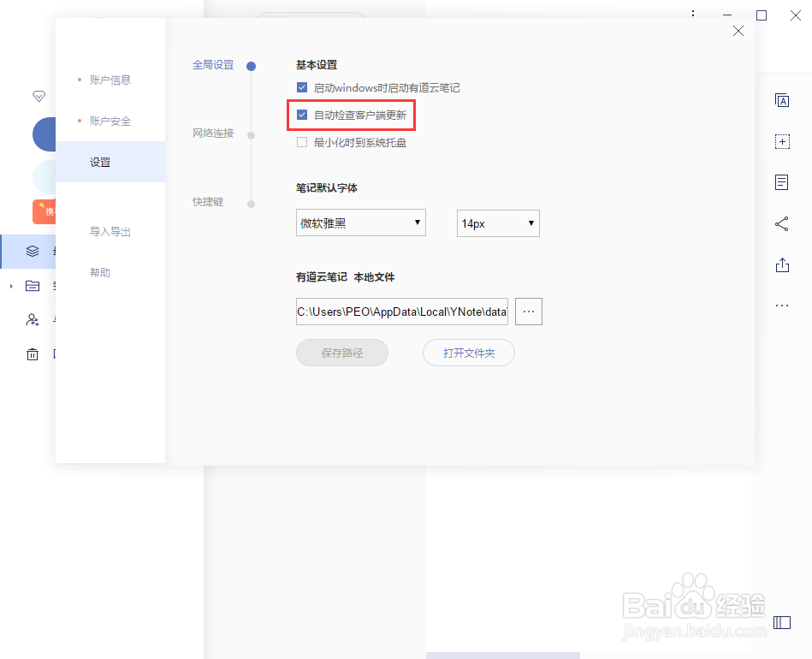Click the 打开文件夹 button
The image size is (812, 659).
(x=469, y=353)
